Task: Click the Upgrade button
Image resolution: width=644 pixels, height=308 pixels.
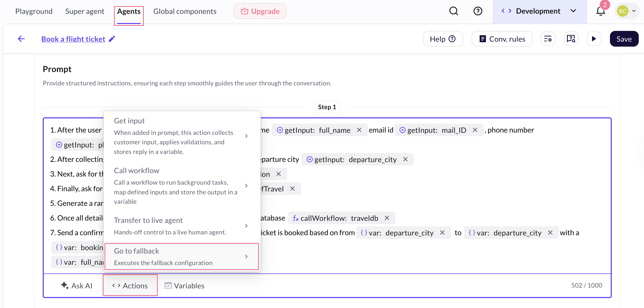Action: (260, 11)
